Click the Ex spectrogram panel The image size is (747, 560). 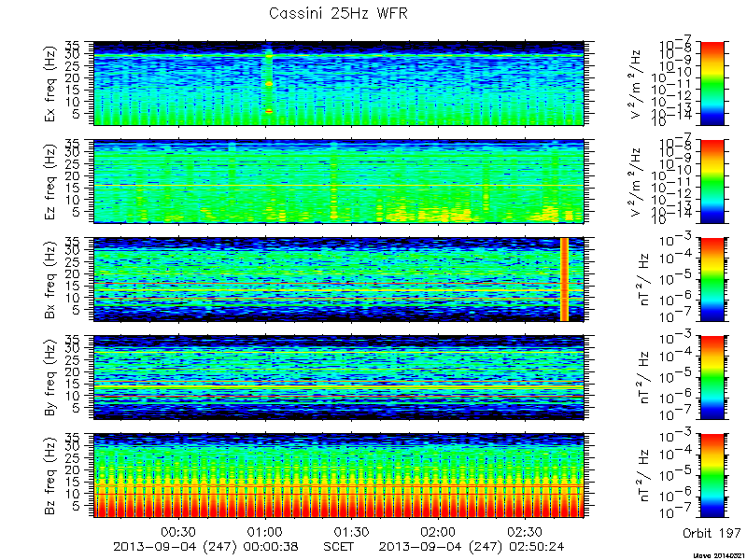pos(338,84)
